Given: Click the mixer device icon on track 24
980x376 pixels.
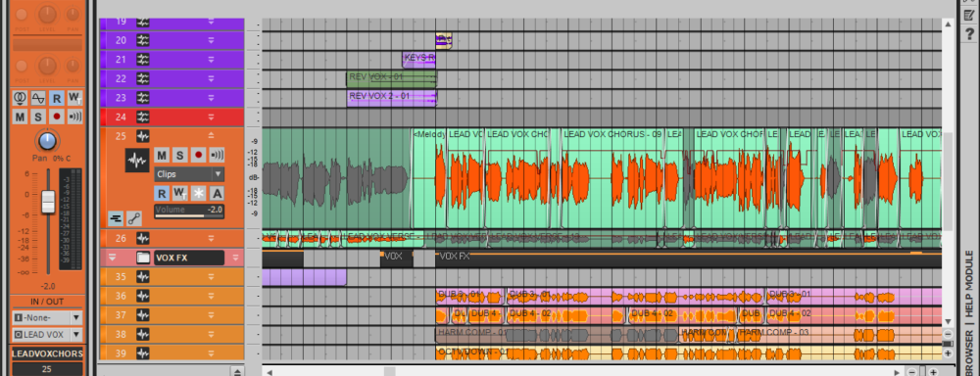Looking at the screenshot, I should coord(143,117).
